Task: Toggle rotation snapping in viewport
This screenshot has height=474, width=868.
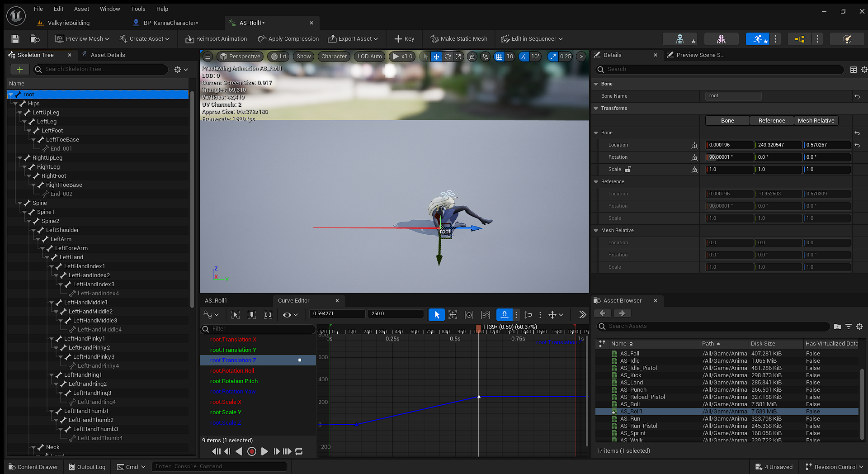Action: pos(524,57)
